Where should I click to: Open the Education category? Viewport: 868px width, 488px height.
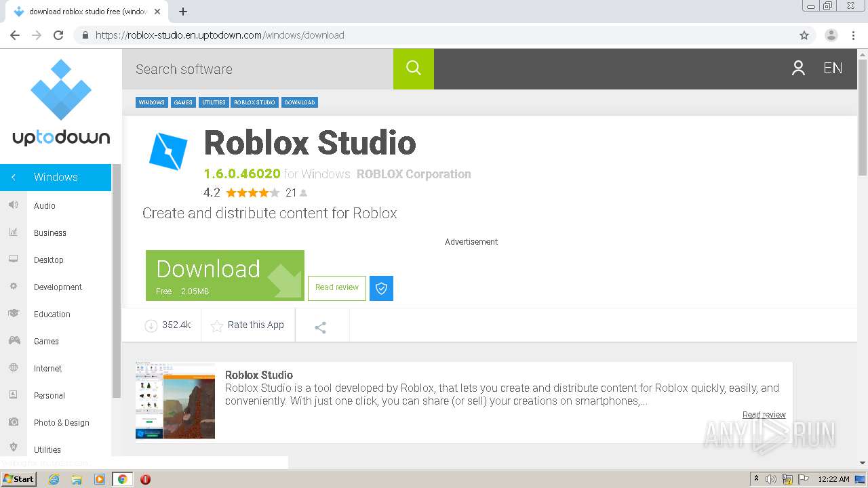click(x=52, y=314)
